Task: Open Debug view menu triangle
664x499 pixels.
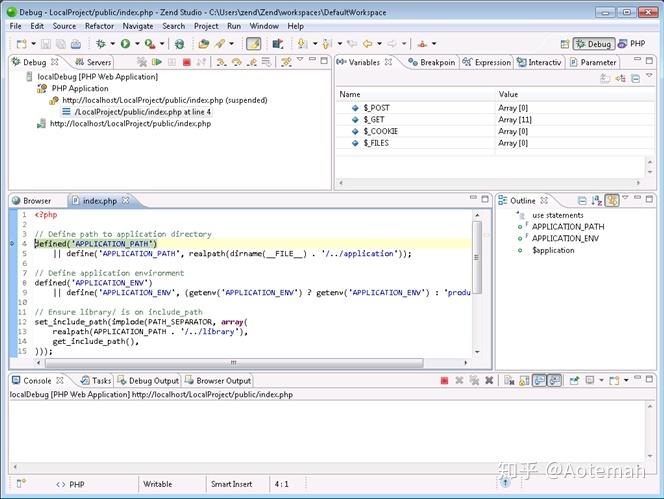Action: tap(300, 59)
